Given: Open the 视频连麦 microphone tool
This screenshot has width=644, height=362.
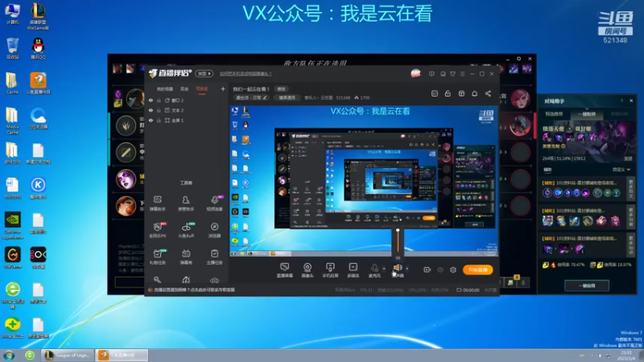Looking at the screenshot, I should coord(214,203).
